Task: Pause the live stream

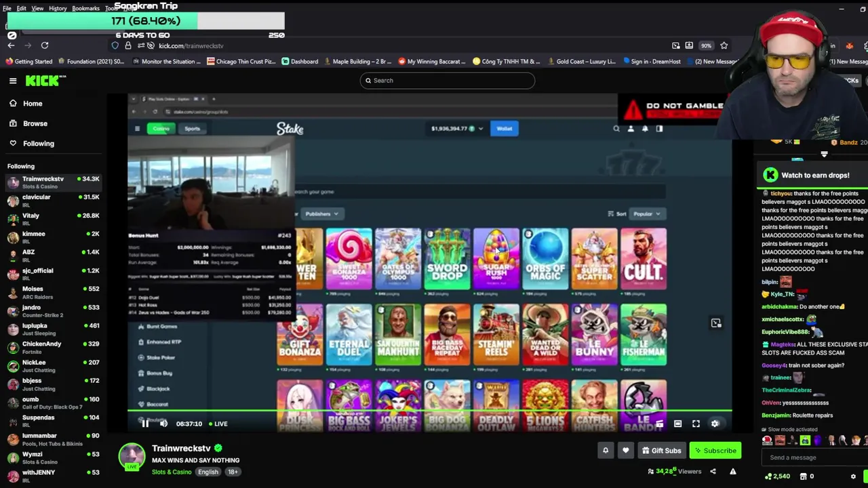Action: click(145, 424)
